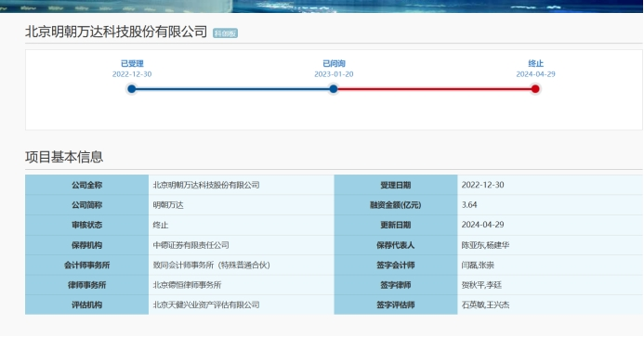Click the date 2024-04-29 under 终止 stage
The image size is (644, 337).
tap(535, 74)
